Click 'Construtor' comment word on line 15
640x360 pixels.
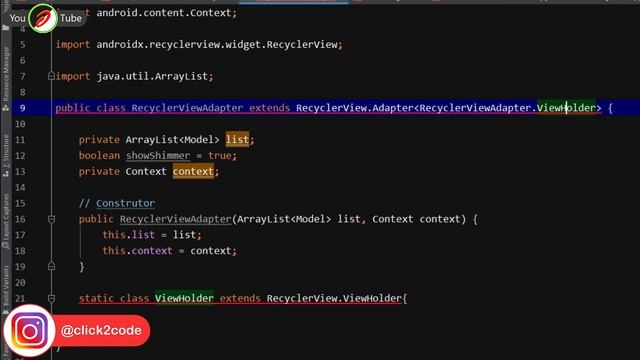tap(125, 203)
